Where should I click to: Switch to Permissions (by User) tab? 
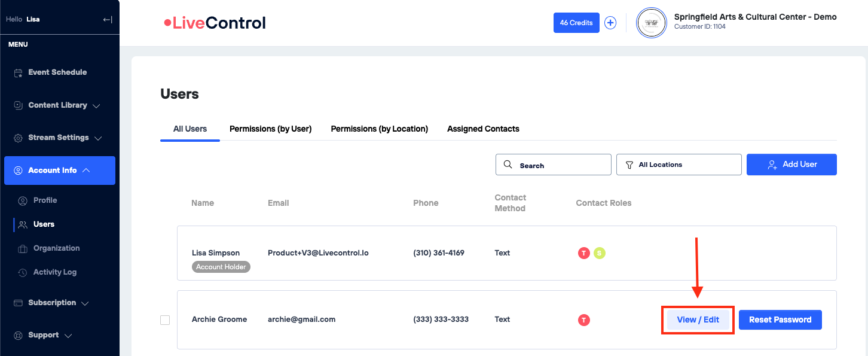click(270, 129)
